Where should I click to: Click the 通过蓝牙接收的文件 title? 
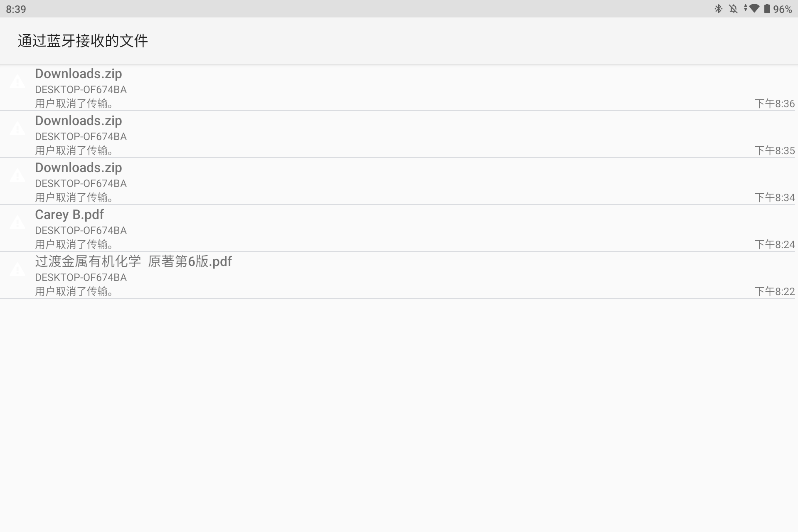[83, 41]
